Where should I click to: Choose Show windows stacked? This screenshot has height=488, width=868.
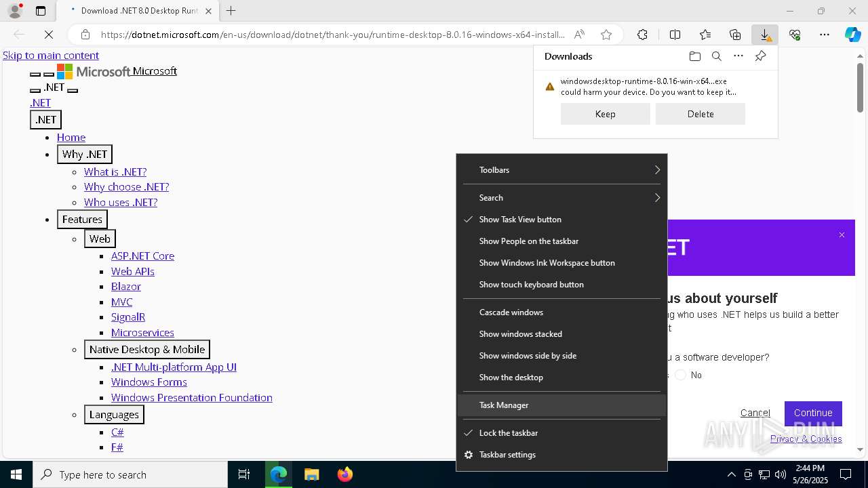coord(561,334)
